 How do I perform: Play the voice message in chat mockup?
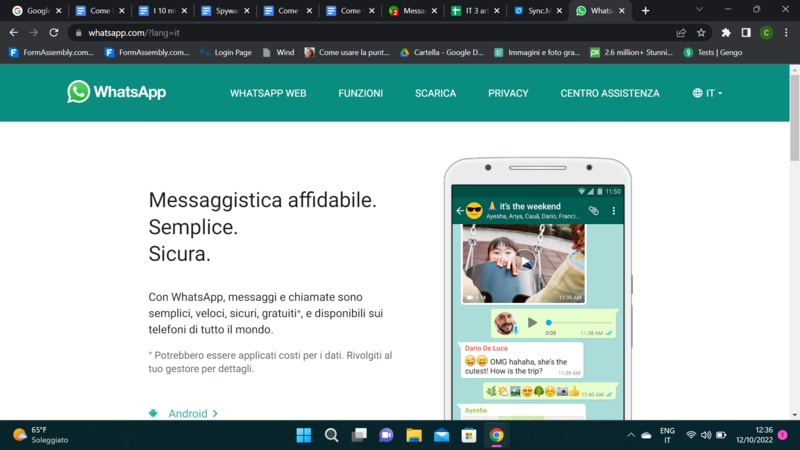pyautogui.click(x=532, y=322)
